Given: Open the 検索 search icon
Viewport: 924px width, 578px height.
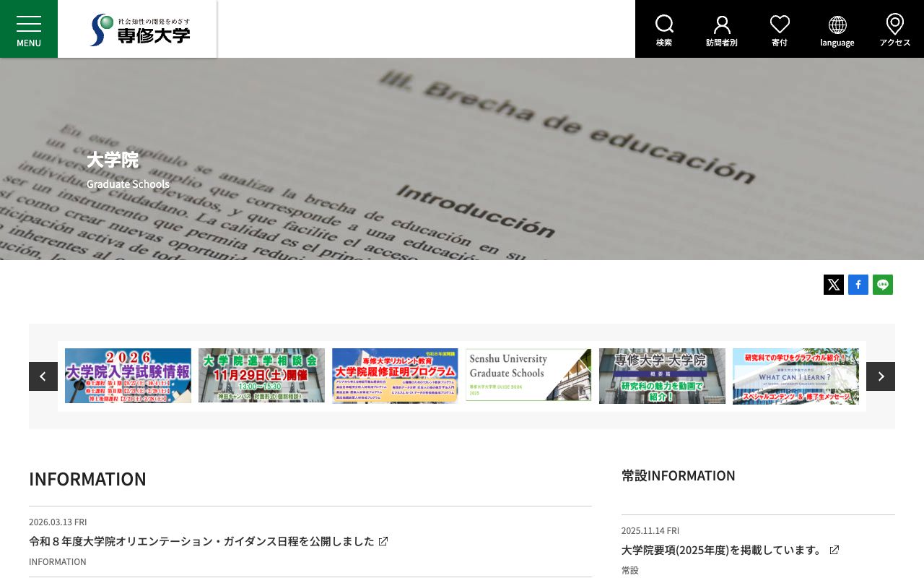Looking at the screenshot, I should [664, 29].
